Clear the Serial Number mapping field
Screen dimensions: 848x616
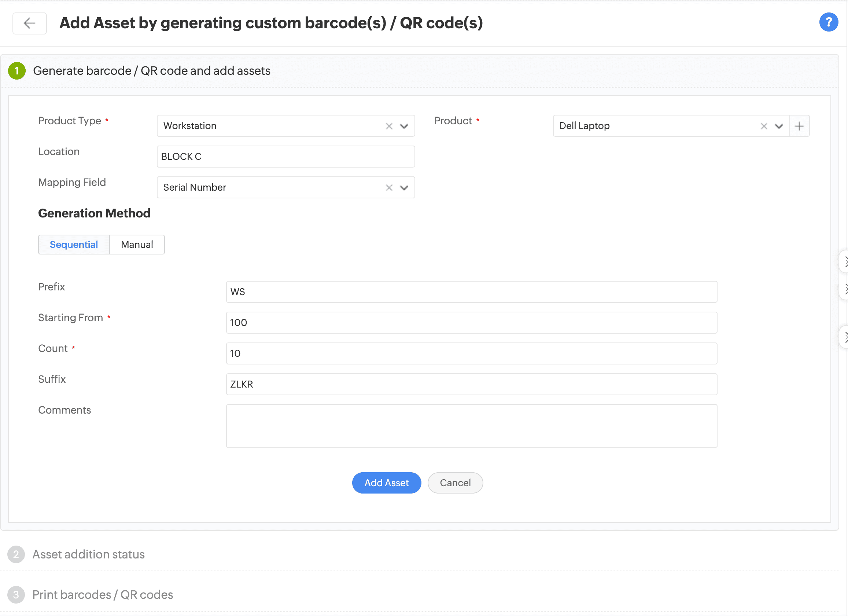389,187
